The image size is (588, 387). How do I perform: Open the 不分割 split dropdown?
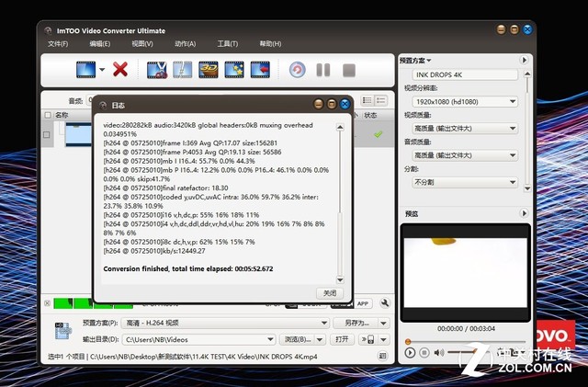pyautogui.click(x=465, y=182)
